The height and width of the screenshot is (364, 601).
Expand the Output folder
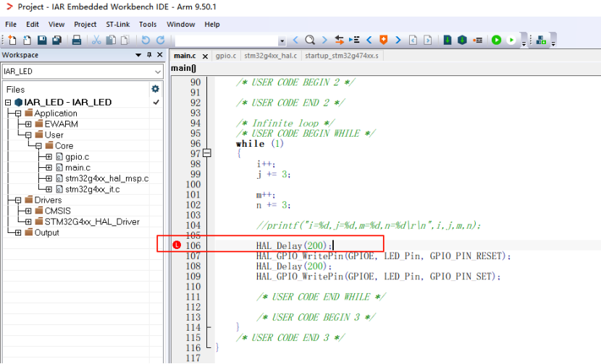[18, 232]
